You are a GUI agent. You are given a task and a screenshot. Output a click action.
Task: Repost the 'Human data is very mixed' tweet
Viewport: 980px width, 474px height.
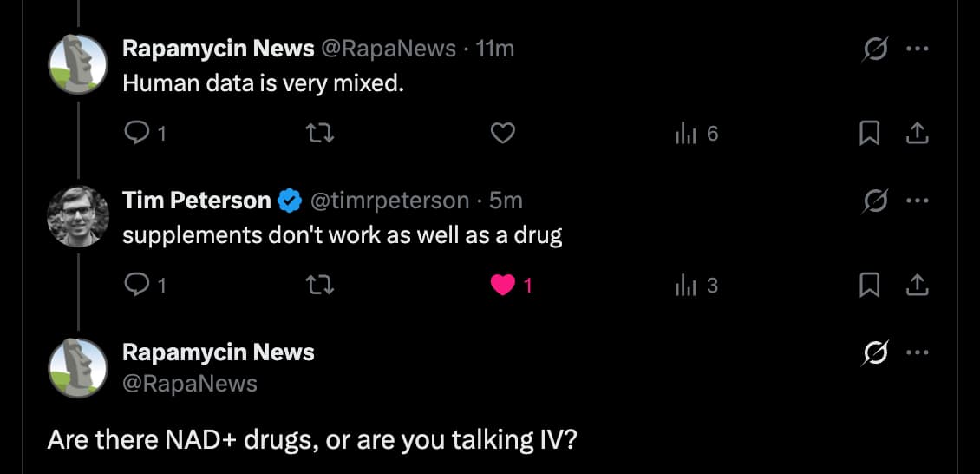(321, 133)
